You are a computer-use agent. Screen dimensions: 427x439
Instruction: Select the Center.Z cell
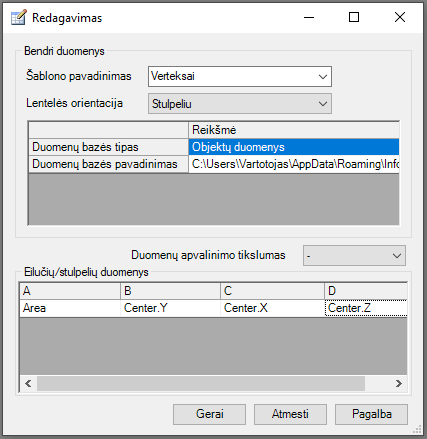point(366,308)
